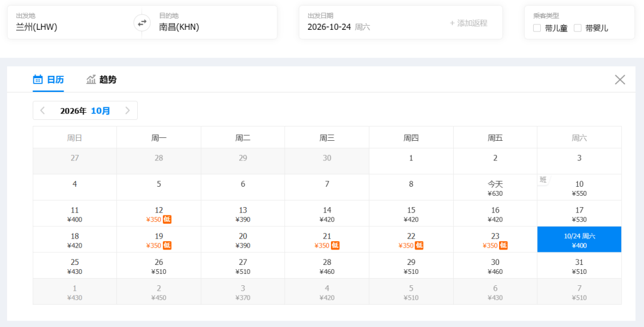Edit the 出发地 field 兰州(LHW)
This screenshot has height=327, width=644.
click(x=75, y=23)
